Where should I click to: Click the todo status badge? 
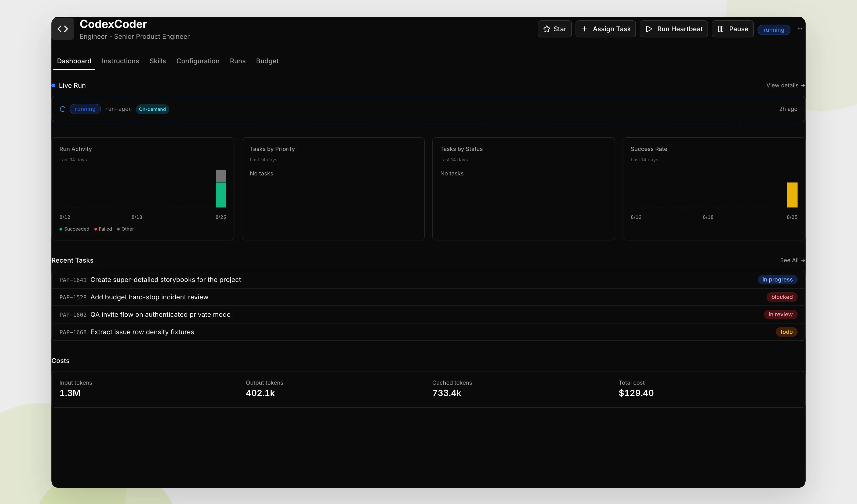click(786, 332)
